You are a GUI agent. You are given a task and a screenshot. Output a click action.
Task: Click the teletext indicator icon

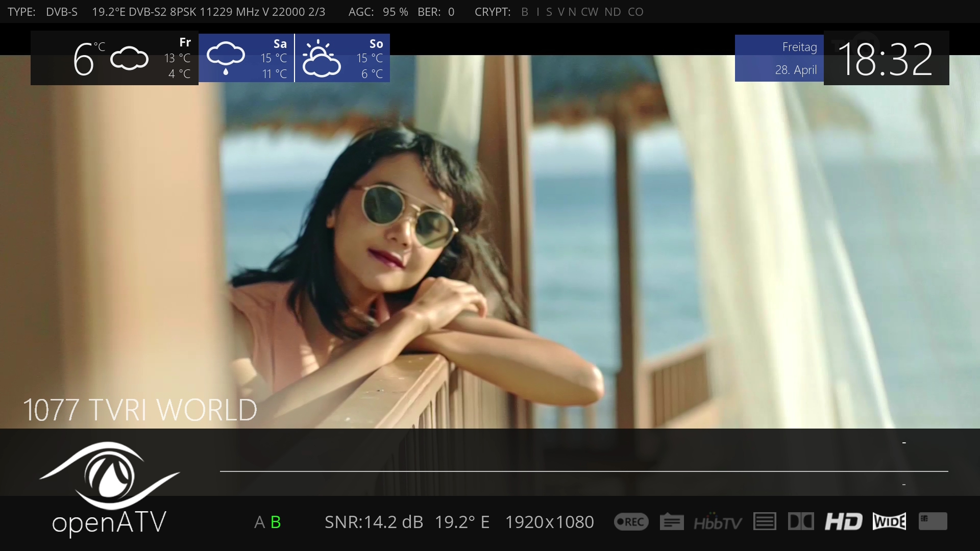coord(765,522)
